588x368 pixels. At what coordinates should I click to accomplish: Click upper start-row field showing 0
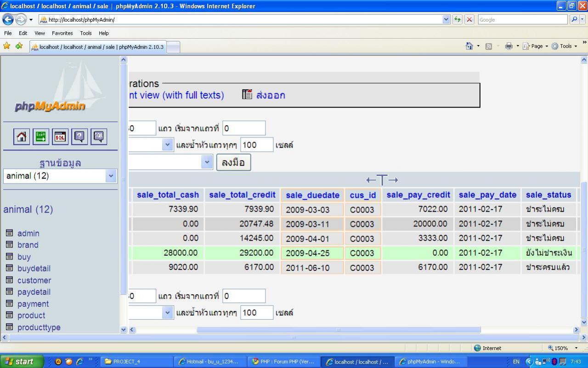pyautogui.click(x=244, y=128)
